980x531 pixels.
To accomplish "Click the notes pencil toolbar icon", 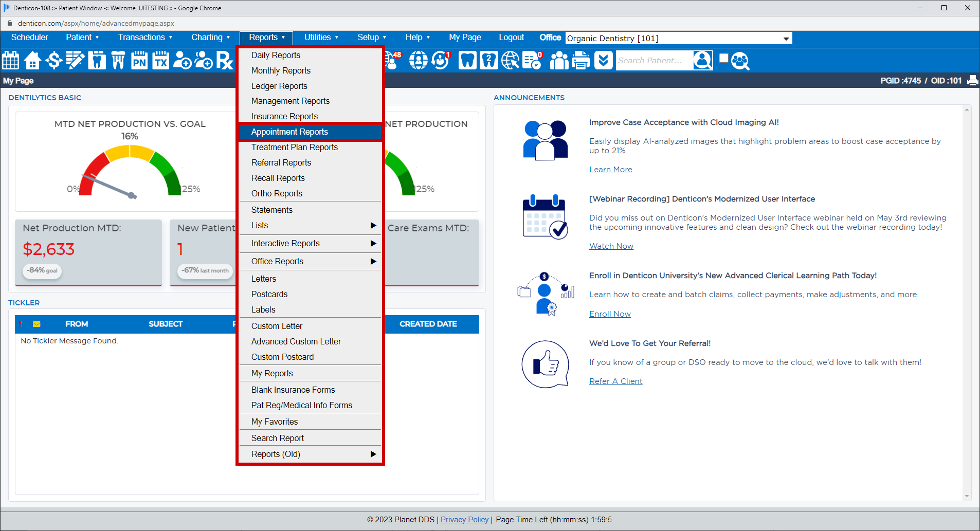I will [x=75, y=60].
